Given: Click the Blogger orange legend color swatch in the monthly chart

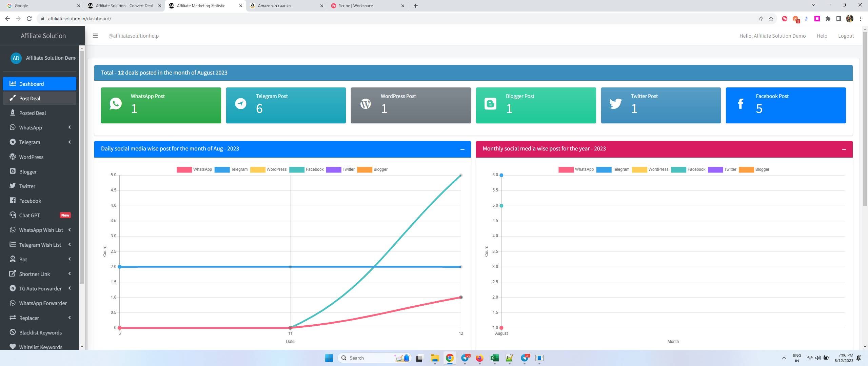Looking at the screenshot, I should coord(746,169).
